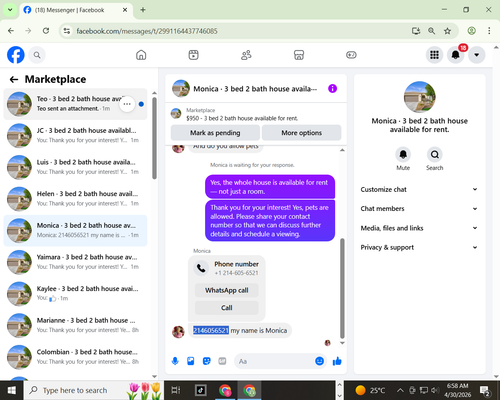The width and height of the screenshot is (500, 400).
Task: Click the message input field Aa
Action: (x=273, y=361)
